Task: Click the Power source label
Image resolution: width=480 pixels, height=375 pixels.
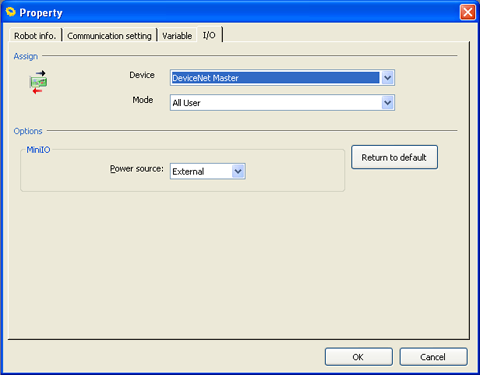Action: click(x=137, y=169)
